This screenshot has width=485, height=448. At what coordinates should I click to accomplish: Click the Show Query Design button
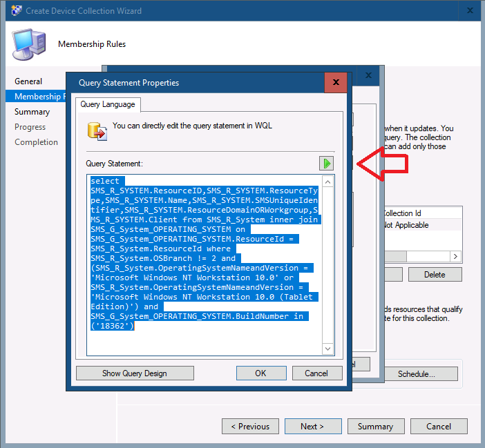pos(135,373)
